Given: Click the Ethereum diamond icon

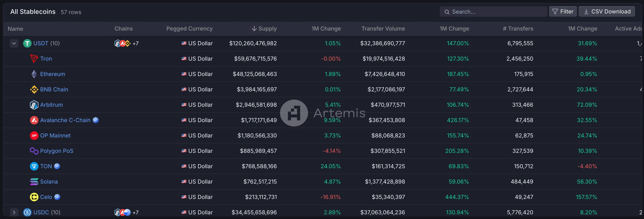Looking at the screenshot, I should [34, 74].
